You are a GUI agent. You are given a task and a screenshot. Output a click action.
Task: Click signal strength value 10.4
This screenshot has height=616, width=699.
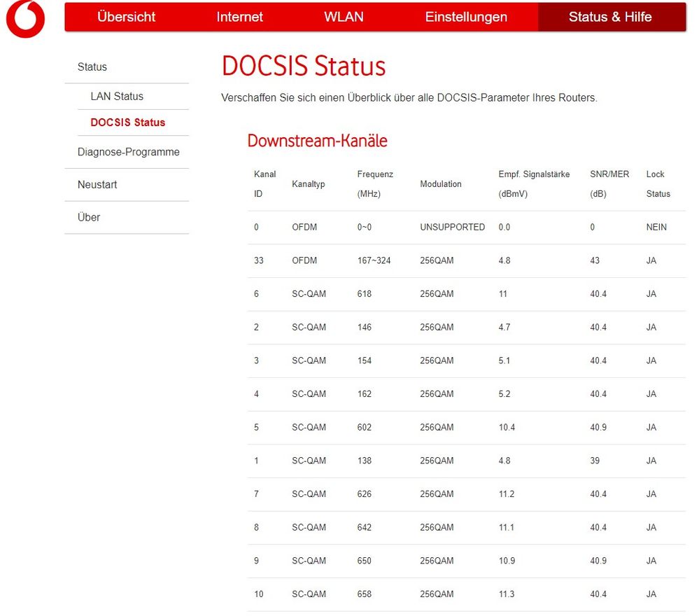(507, 428)
